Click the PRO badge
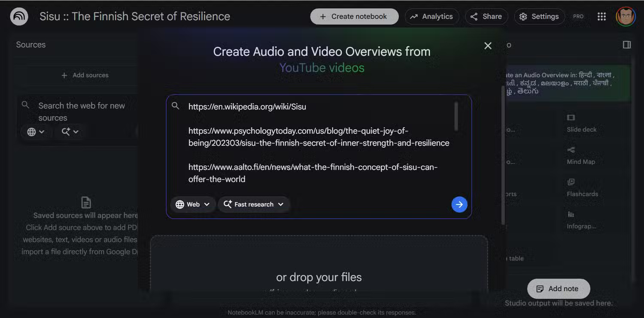 coord(578,16)
